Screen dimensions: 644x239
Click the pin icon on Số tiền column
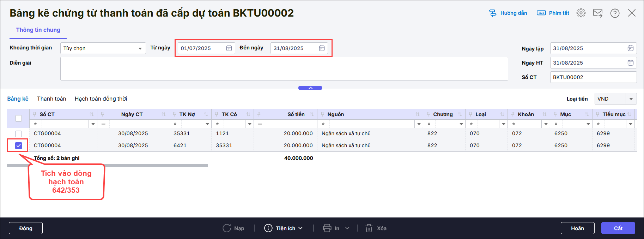coord(259,114)
